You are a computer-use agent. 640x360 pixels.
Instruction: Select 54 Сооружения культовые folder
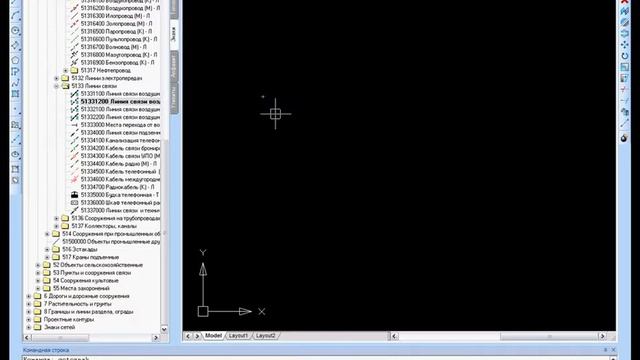point(86,280)
